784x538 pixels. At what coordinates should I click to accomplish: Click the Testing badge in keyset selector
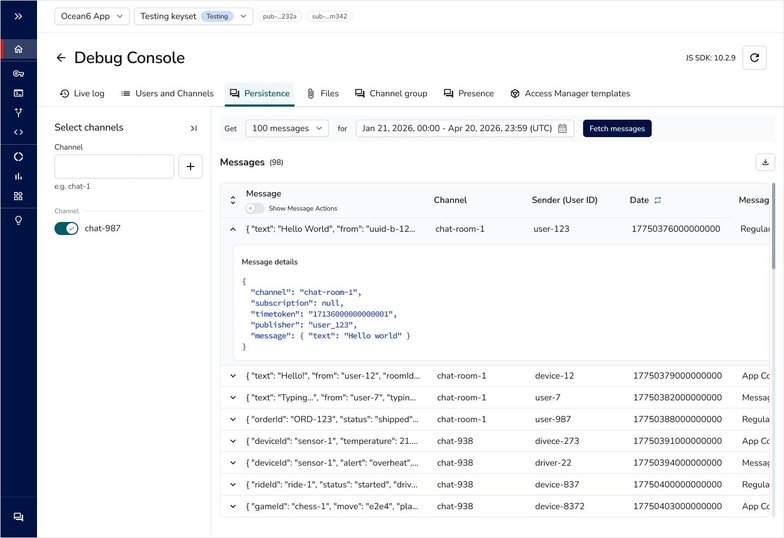coord(217,16)
